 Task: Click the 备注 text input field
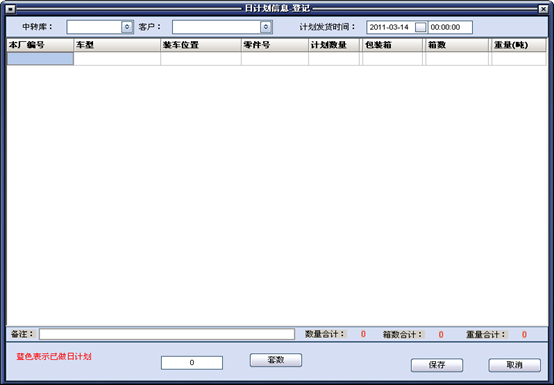[167, 334]
